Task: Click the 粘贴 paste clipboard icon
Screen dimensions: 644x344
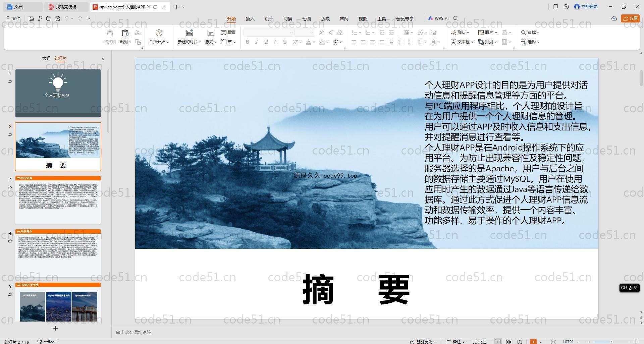Action: coord(125,33)
